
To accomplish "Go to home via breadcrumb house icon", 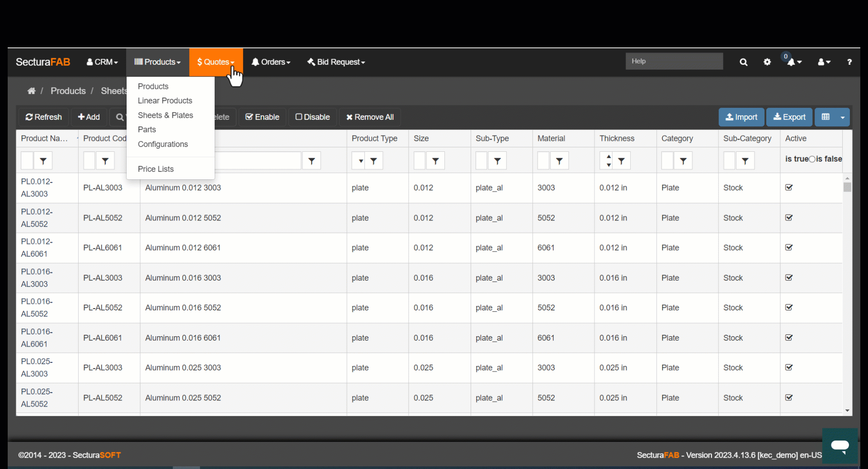I will click(31, 91).
